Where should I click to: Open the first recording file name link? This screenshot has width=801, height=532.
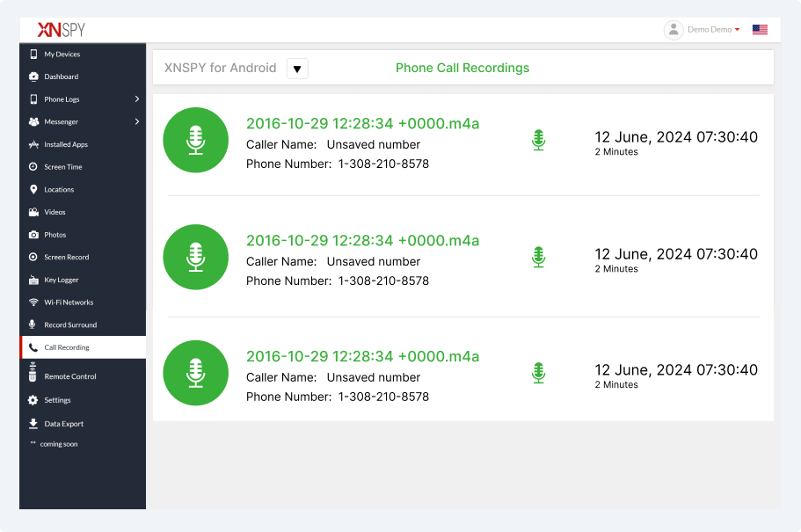tap(362, 123)
